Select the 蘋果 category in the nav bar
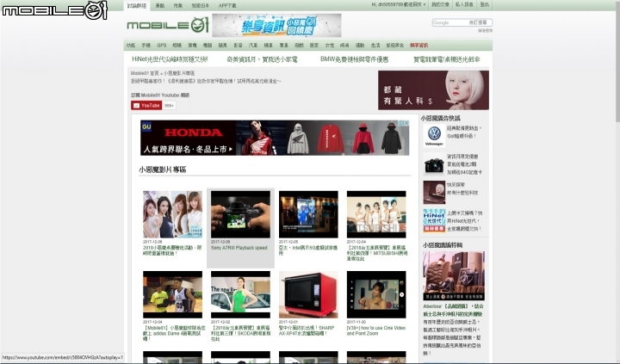The image size is (620, 364). pyautogui.click(x=223, y=46)
